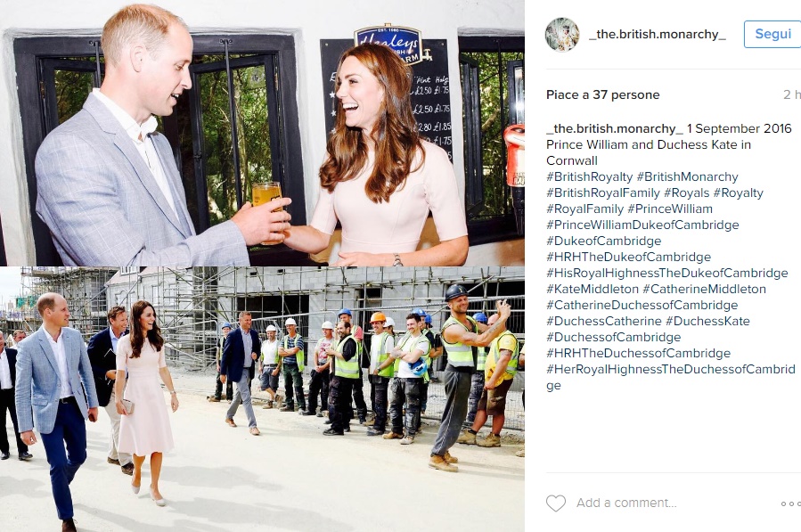Viewport: 801px width, 532px height.
Task: Open the _the.british.monarchy_ profile avatar
Action: pos(562,34)
